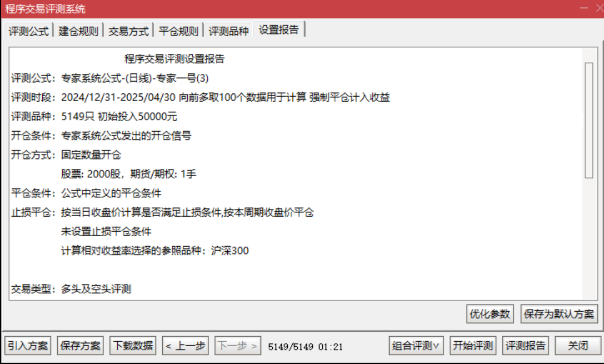Click 保存为默认方案 button
The image size is (604, 364).
pos(559,314)
